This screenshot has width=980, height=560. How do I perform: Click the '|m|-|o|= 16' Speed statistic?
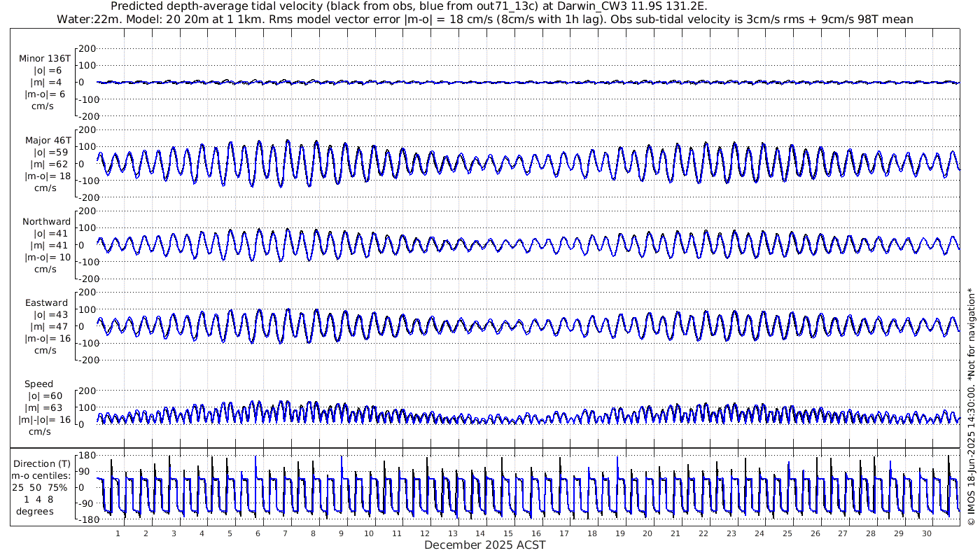(x=45, y=420)
